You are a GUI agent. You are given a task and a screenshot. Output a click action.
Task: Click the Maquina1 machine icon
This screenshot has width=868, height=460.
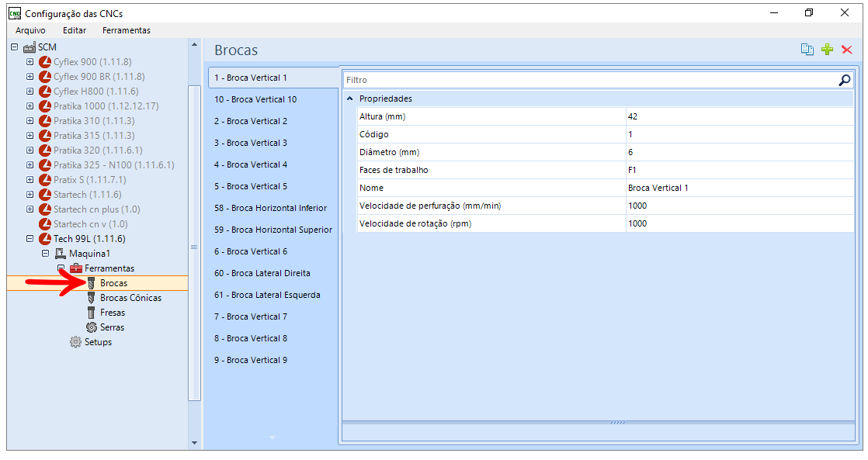click(x=61, y=254)
